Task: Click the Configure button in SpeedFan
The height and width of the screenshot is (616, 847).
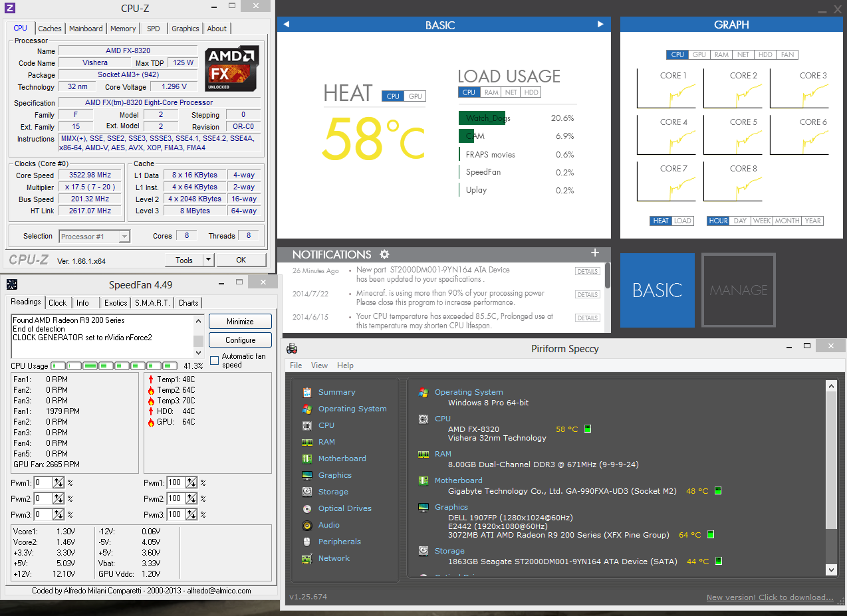Action: [x=240, y=340]
